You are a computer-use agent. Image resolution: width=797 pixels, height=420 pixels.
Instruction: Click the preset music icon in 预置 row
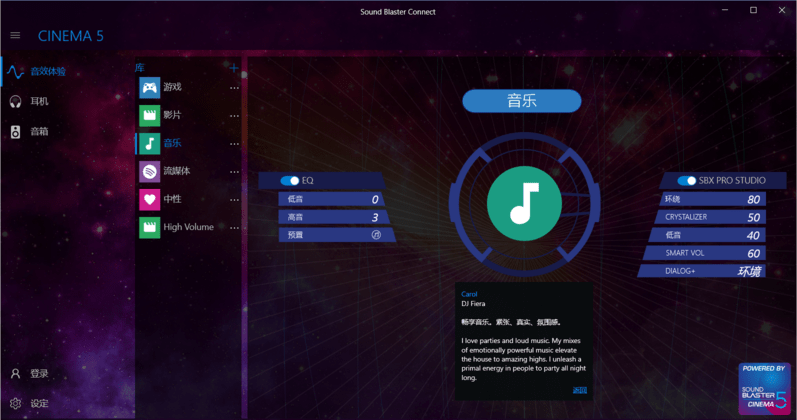(376, 234)
